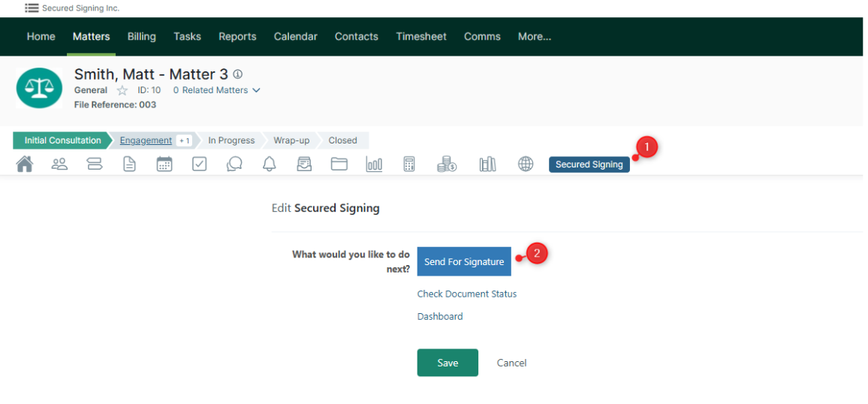868x404 pixels.
Task: Click the Send For Signature button
Action: [x=464, y=261]
